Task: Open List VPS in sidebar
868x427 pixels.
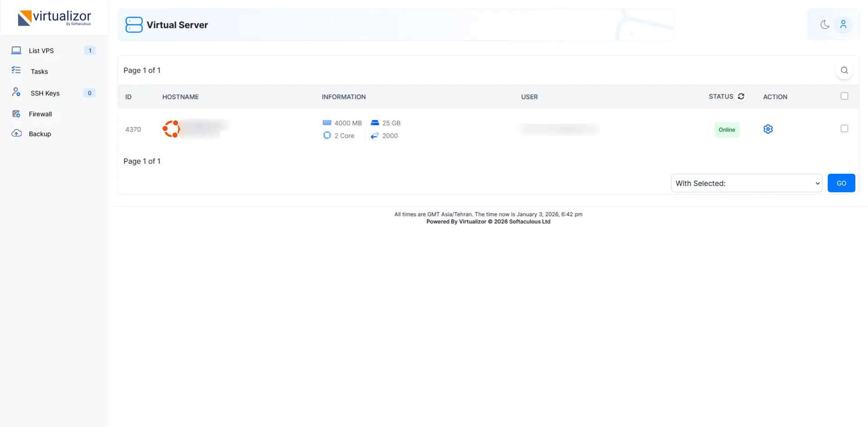Action: coord(41,51)
